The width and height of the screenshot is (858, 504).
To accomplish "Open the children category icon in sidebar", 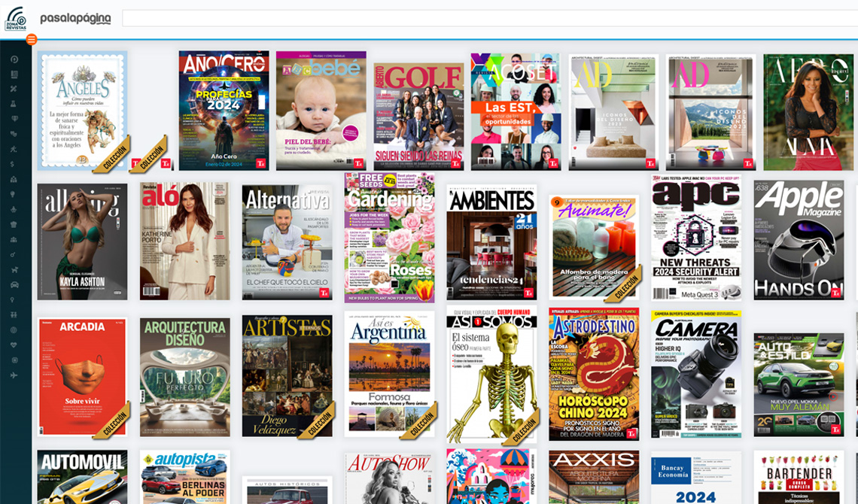I will pos(14,315).
